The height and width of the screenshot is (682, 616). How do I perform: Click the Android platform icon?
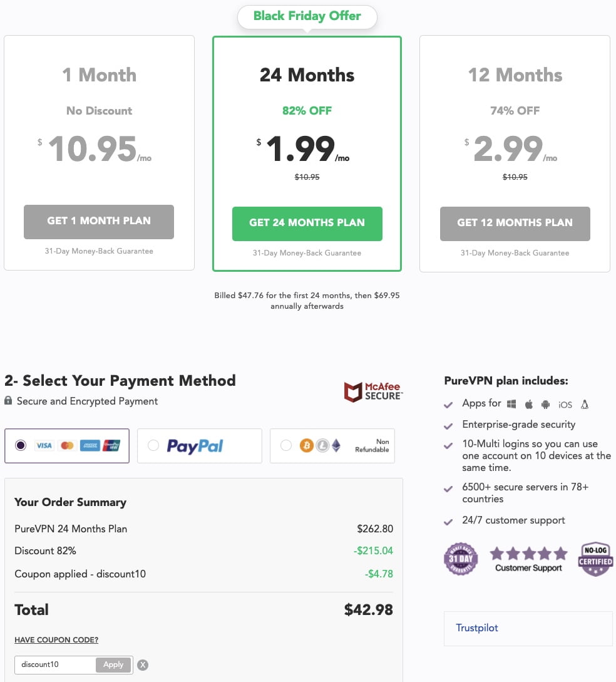pos(545,405)
